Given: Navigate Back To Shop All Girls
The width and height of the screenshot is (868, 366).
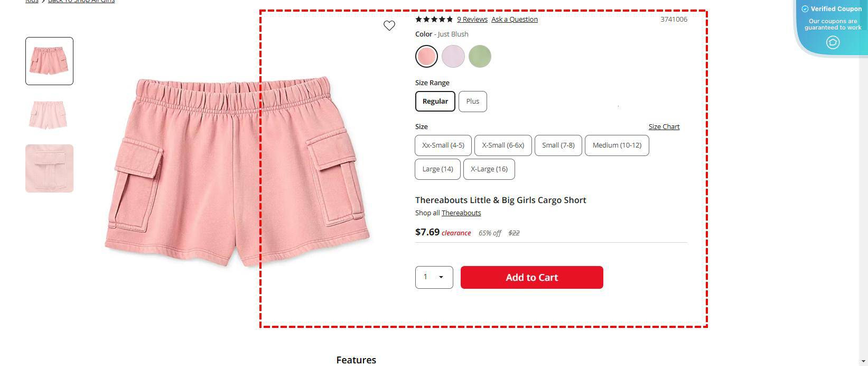Looking at the screenshot, I should [x=80, y=1].
